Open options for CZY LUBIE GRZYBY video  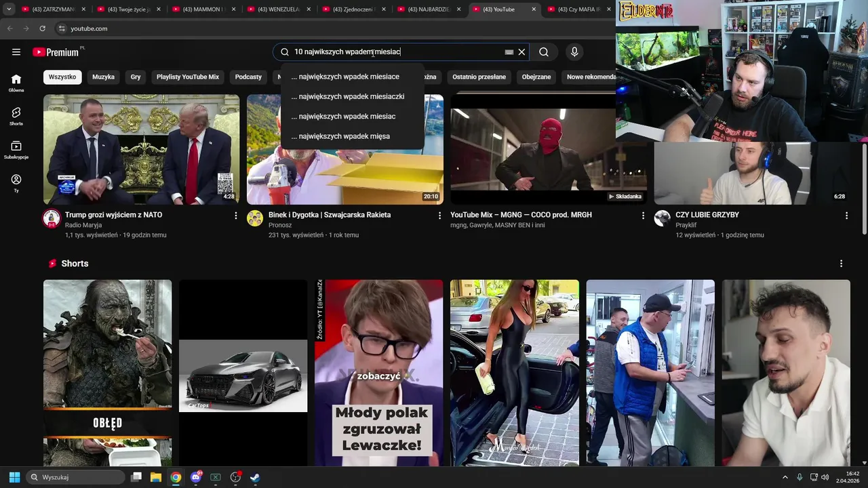(846, 216)
